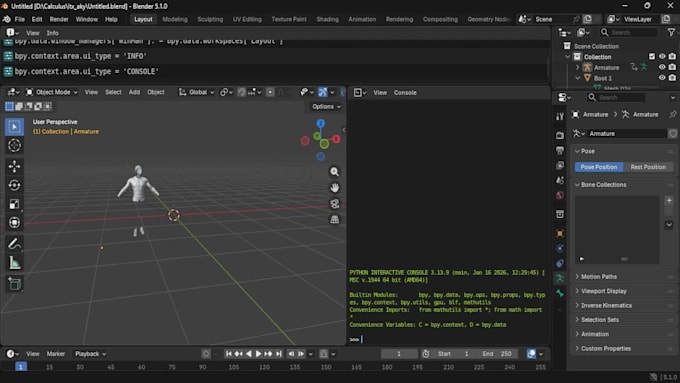
Task: Play the animation
Action: [258, 354]
